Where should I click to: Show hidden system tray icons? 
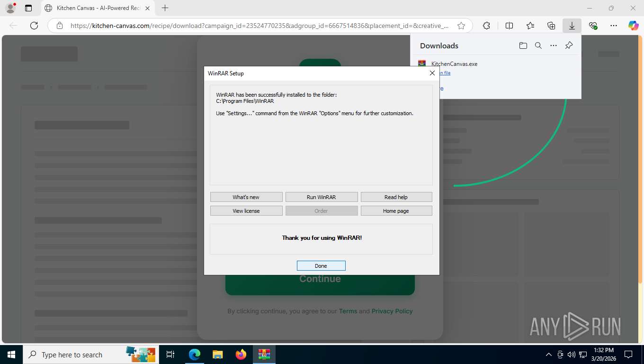pos(549,355)
